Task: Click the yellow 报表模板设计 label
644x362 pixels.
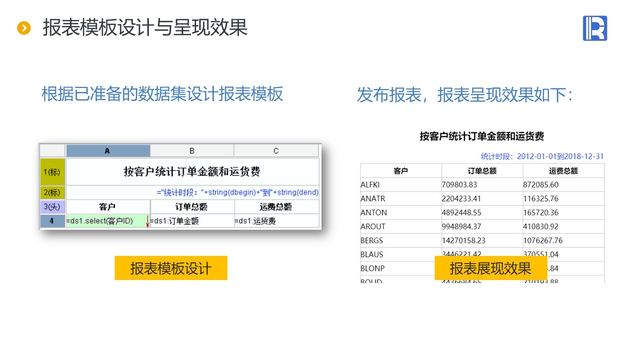Action: click(171, 268)
